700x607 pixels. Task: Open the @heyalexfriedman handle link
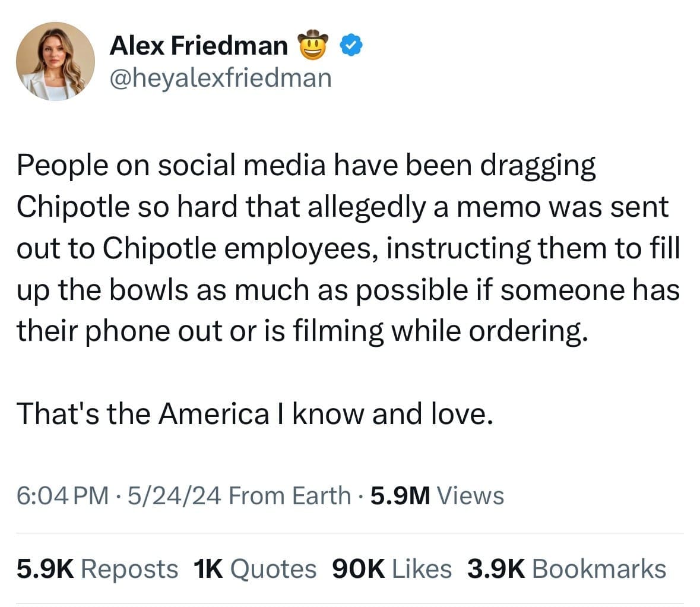(220, 77)
